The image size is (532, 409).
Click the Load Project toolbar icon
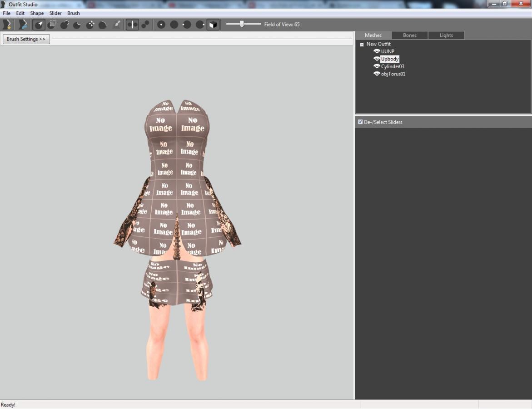click(x=22, y=25)
